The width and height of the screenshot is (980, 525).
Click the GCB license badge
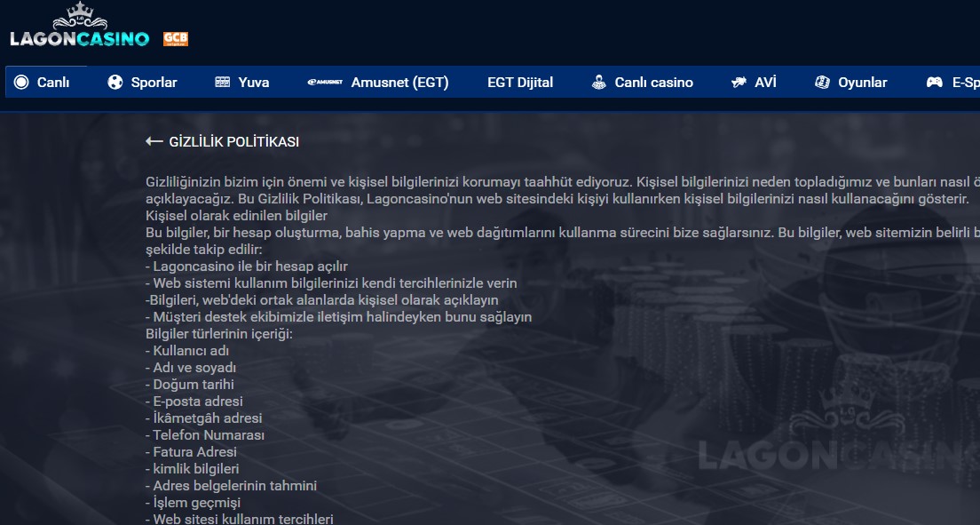[174, 39]
